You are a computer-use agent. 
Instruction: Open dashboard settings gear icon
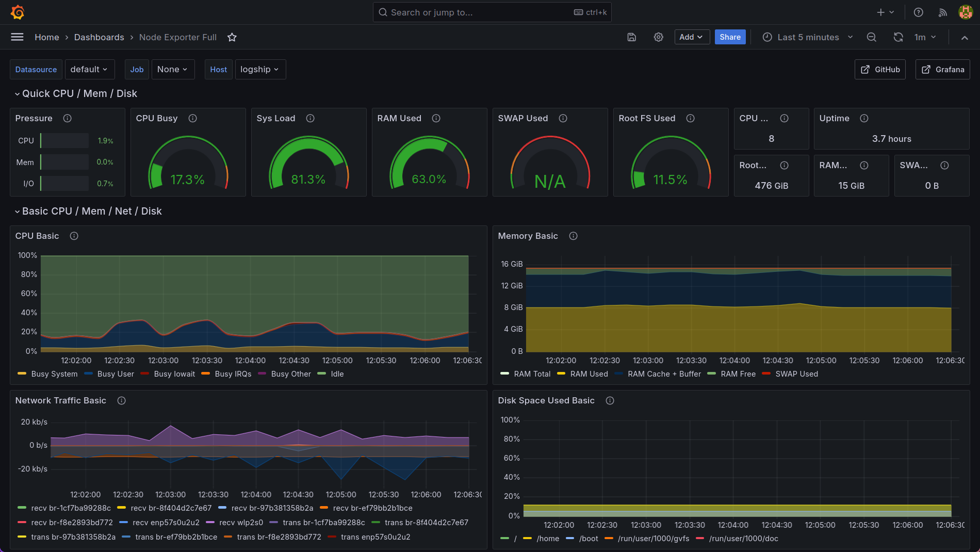pyautogui.click(x=658, y=37)
